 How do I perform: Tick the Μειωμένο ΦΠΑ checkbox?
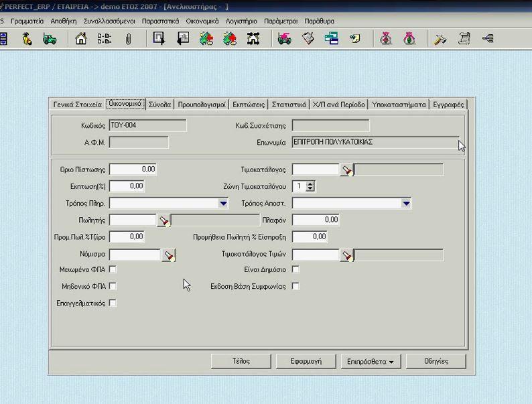tap(113, 269)
